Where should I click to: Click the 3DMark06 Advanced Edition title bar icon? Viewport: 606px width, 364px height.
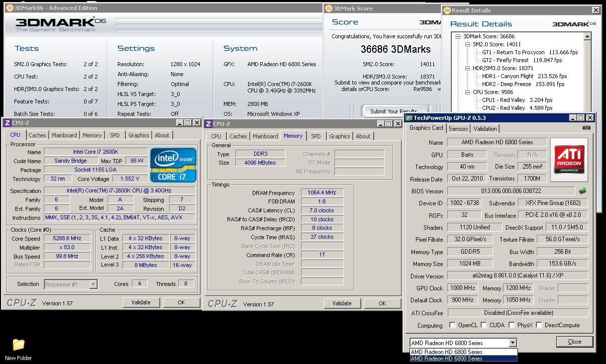click(x=9, y=8)
